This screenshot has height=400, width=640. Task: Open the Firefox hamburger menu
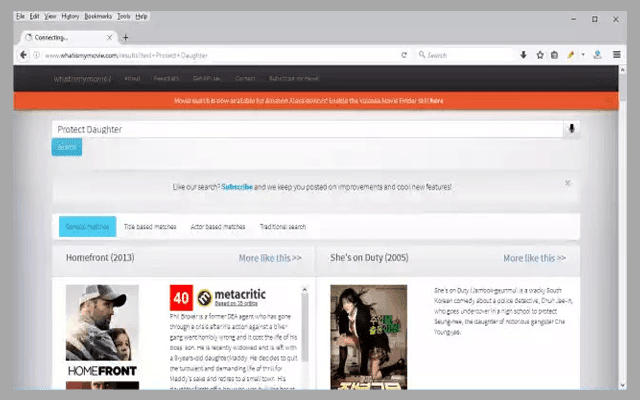tap(617, 55)
